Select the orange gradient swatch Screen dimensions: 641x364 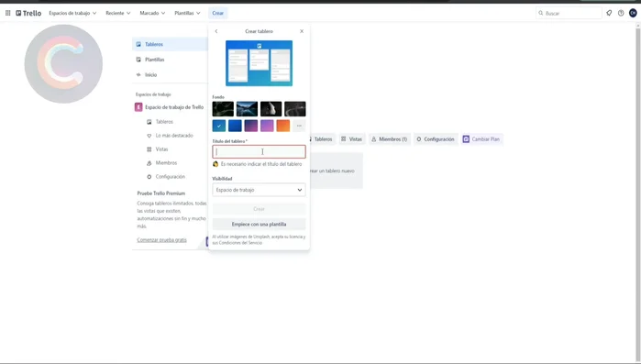tap(282, 126)
